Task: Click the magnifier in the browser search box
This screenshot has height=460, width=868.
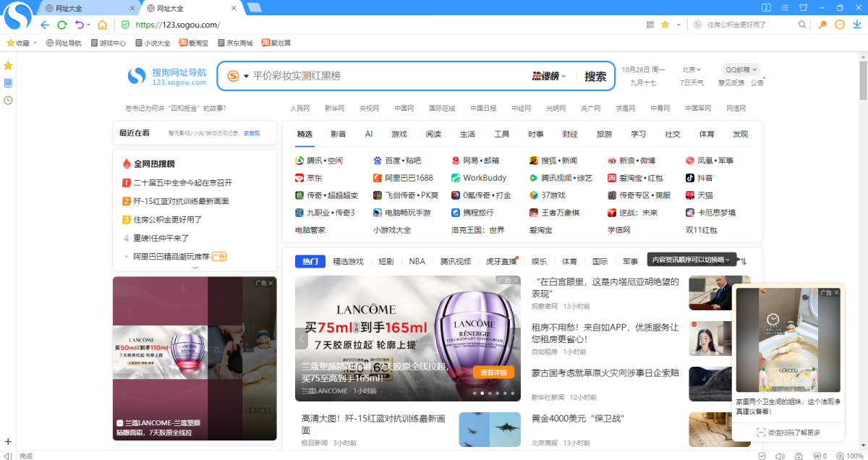Action: 802,25
